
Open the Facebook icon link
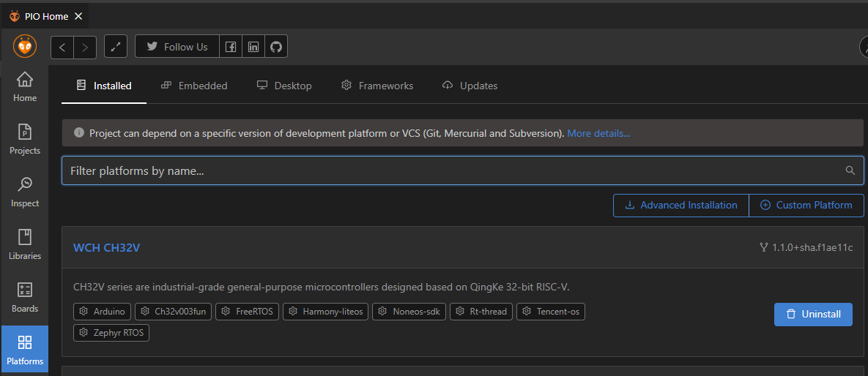point(230,47)
